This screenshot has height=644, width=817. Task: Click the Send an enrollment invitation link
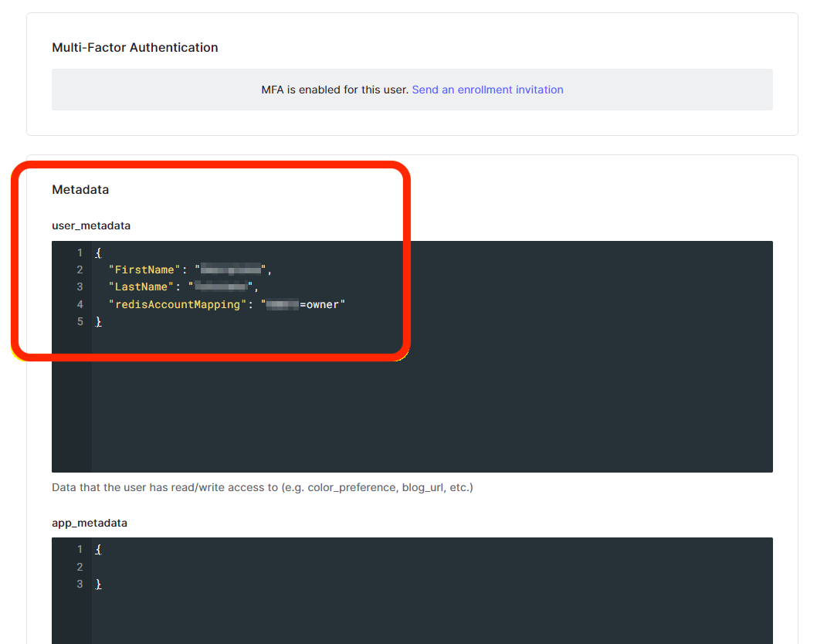487,90
